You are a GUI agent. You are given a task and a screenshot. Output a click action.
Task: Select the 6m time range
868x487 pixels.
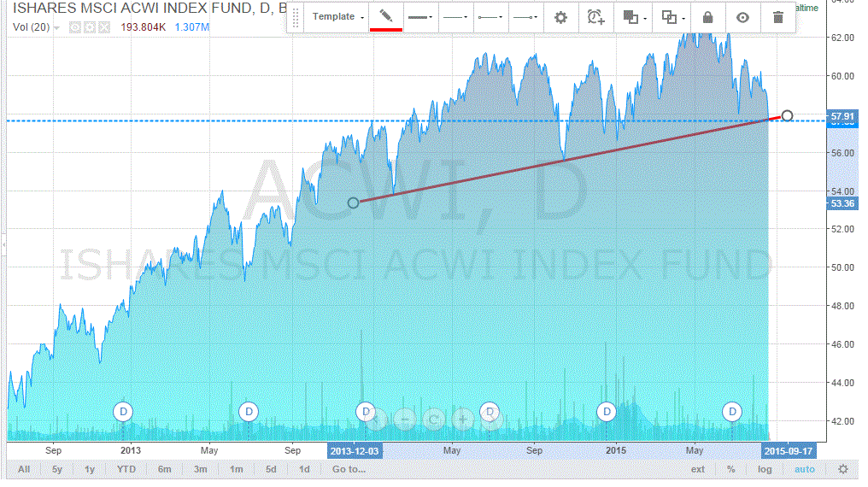click(164, 469)
